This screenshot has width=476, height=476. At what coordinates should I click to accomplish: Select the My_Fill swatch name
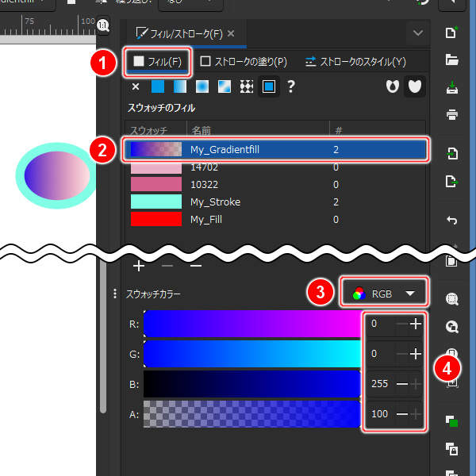pos(206,220)
